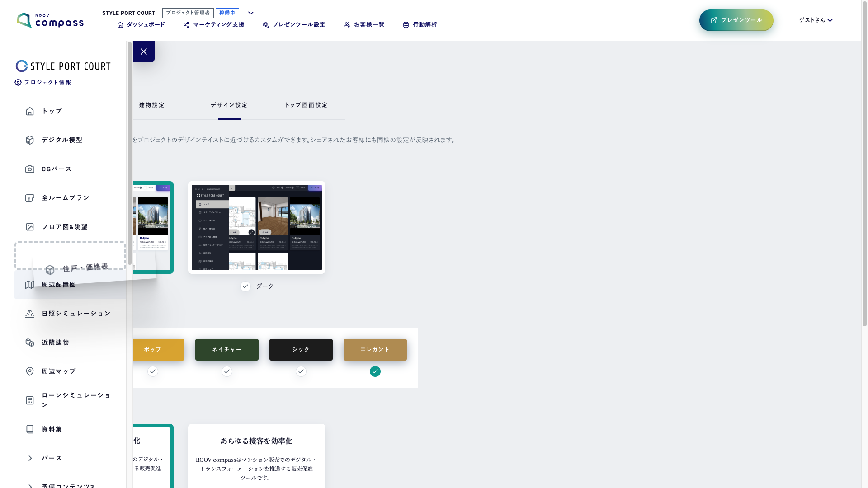This screenshot has width=868, height=488.
Task: Click the picture icon beside フロア図&眺望
Action: (x=30, y=227)
